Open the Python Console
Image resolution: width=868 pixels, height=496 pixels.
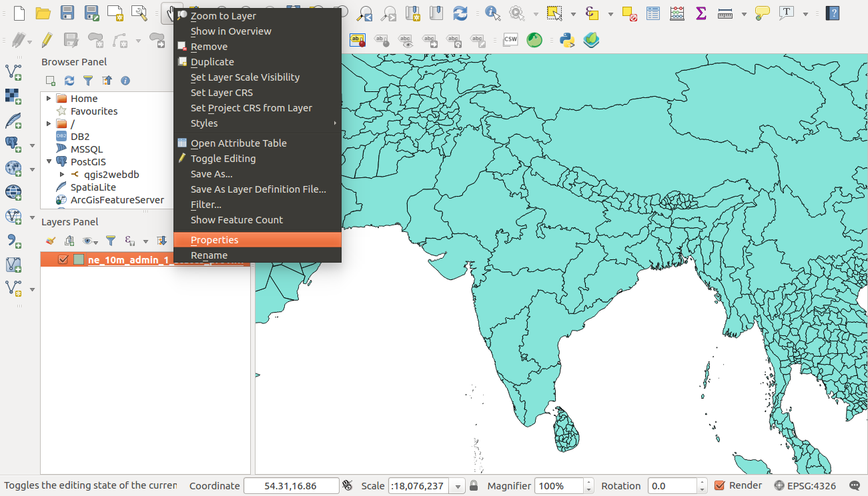click(x=566, y=40)
